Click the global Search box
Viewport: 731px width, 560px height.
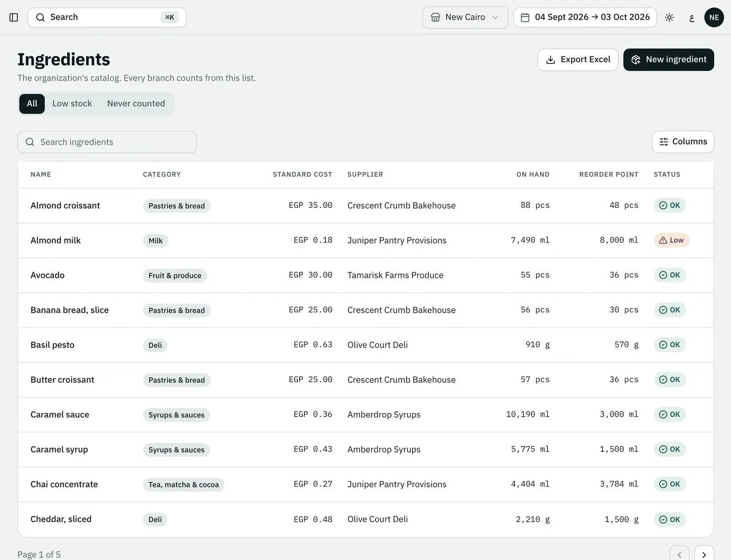tap(107, 17)
